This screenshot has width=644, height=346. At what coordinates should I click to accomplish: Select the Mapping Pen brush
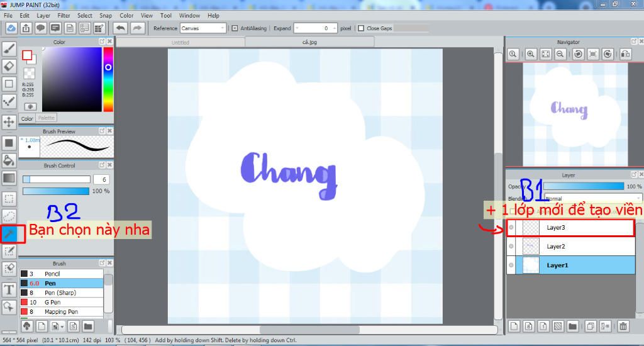click(62, 311)
